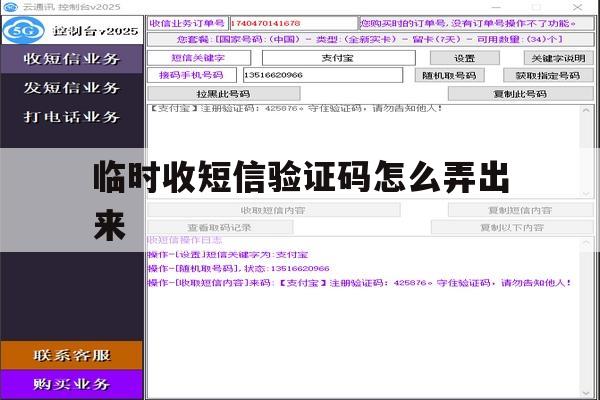
Task: Click log line 操作-[随机取号码] 状态
Action: pyautogui.click(x=239, y=269)
